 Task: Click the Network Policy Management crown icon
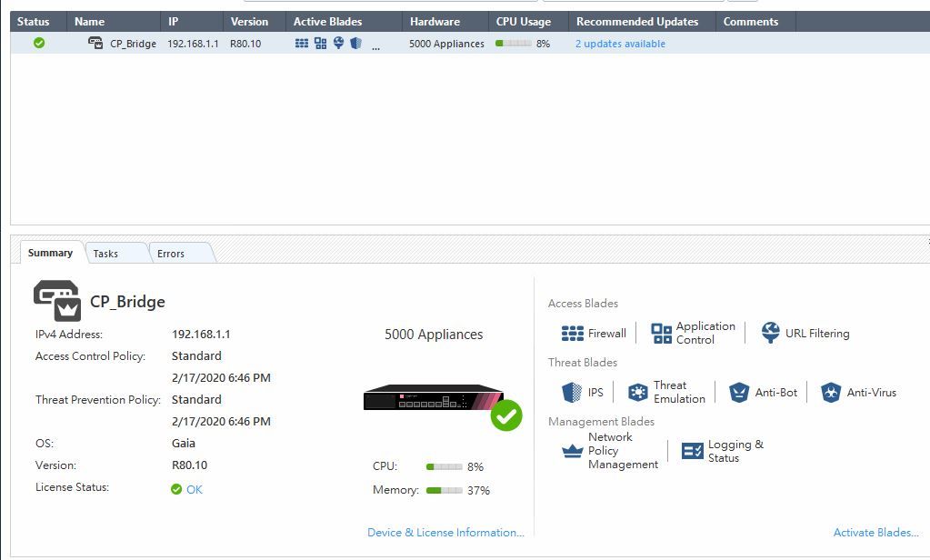[572, 451]
